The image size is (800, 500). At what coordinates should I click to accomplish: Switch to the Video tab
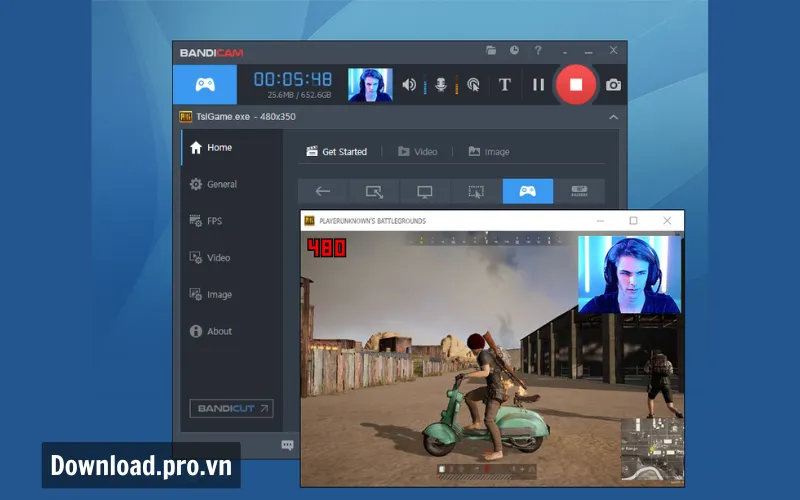click(417, 152)
